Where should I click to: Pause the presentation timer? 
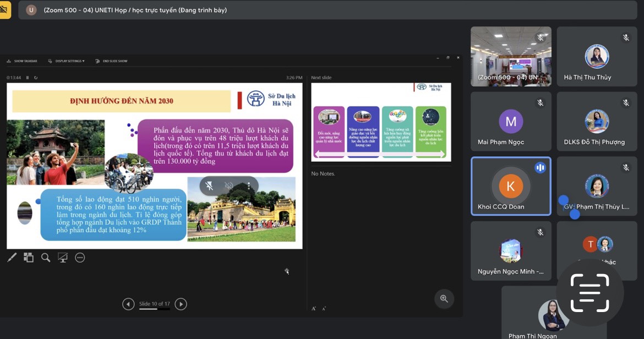tap(28, 78)
